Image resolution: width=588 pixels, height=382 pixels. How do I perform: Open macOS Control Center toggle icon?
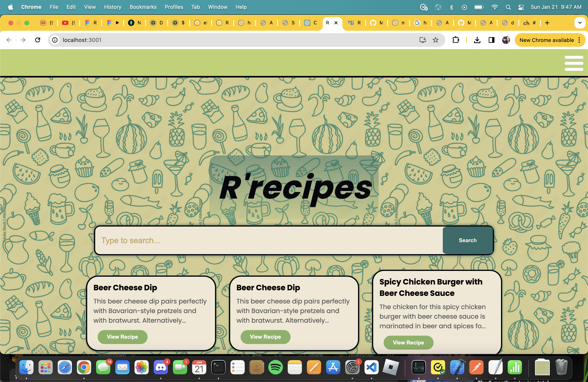tap(521, 7)
